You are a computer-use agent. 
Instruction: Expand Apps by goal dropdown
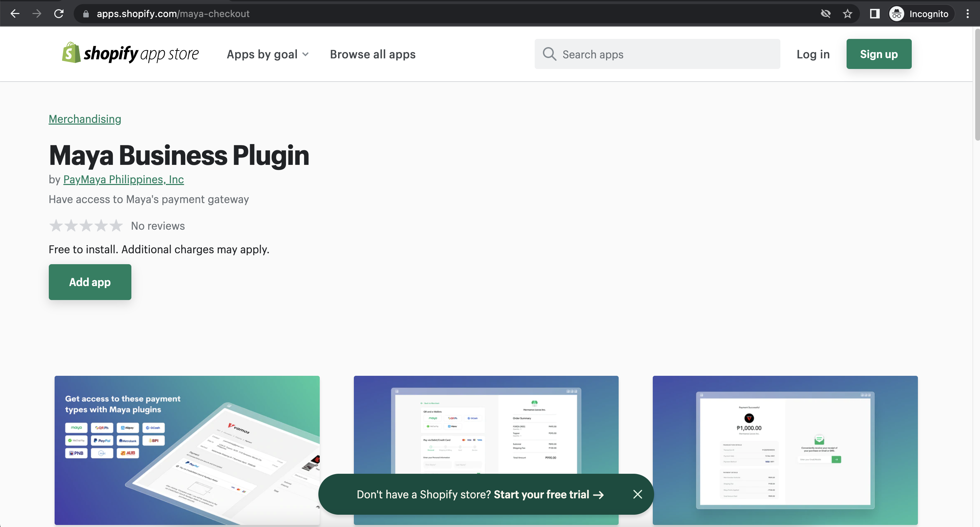tap(268, 54)
